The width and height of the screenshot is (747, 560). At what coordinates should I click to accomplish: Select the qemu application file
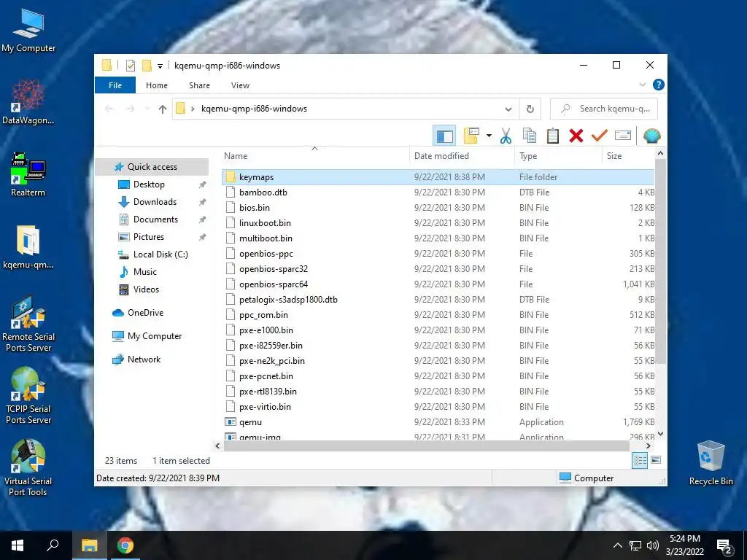tap(438, 422)
